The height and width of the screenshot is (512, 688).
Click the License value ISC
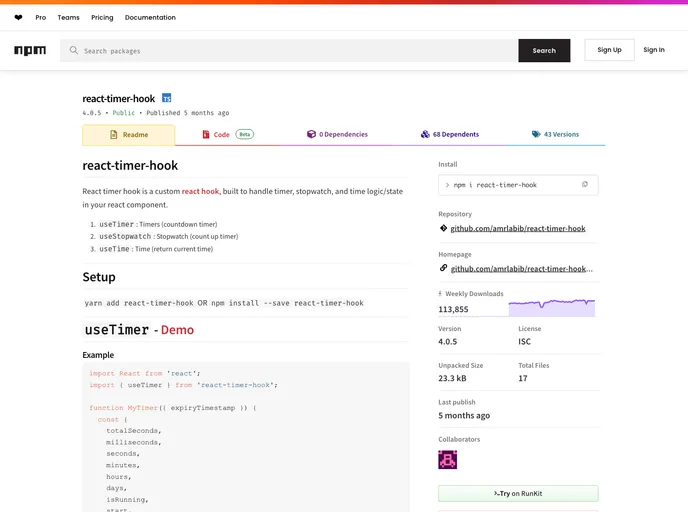524,341
